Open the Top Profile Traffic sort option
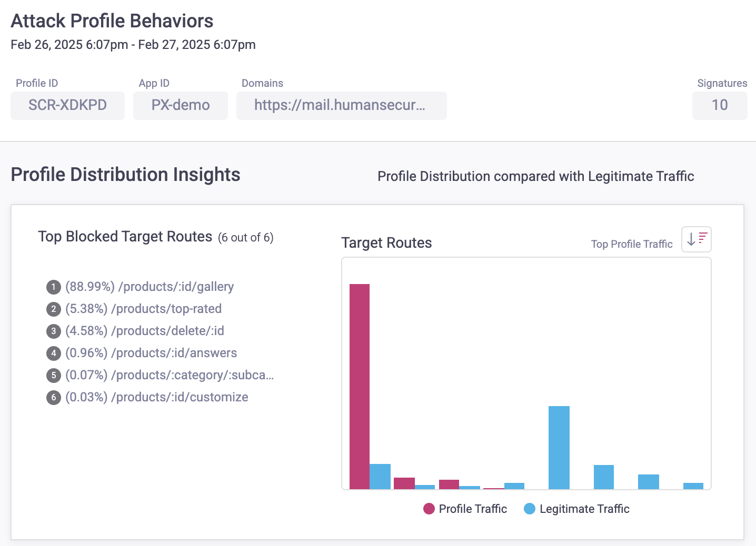The image size is (756, 546). 631,244
